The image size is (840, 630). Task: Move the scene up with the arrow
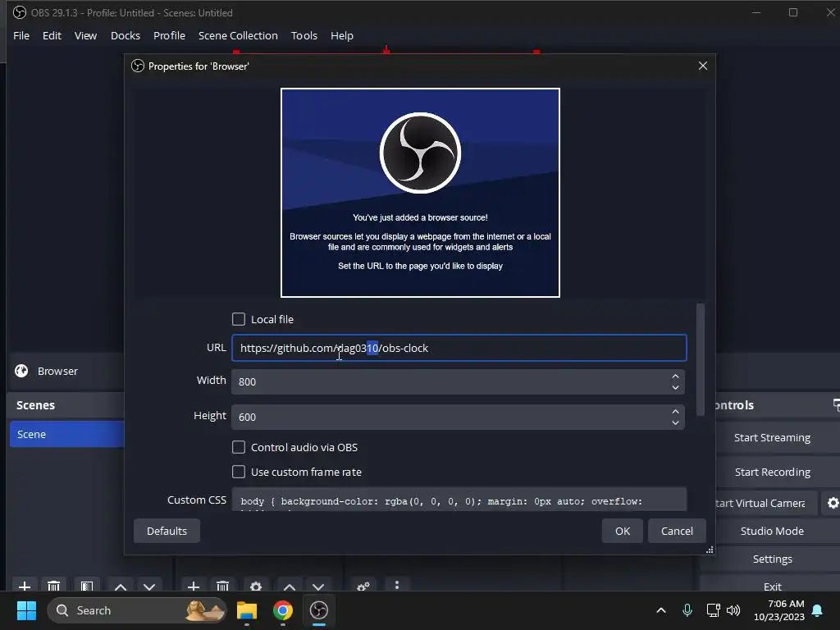point(121,586)
